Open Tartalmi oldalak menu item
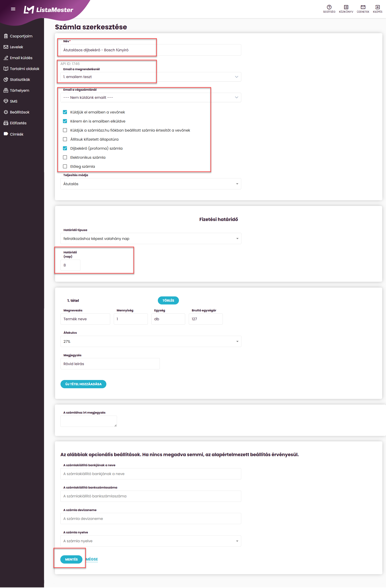 [x=25, y=69]
